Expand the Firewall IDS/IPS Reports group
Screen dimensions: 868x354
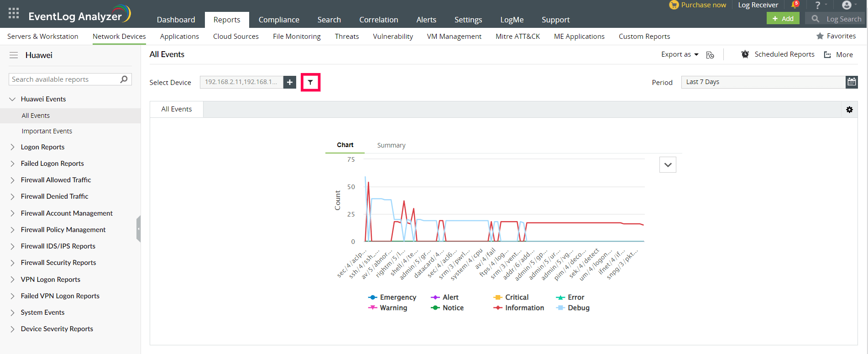click(12, 246)
